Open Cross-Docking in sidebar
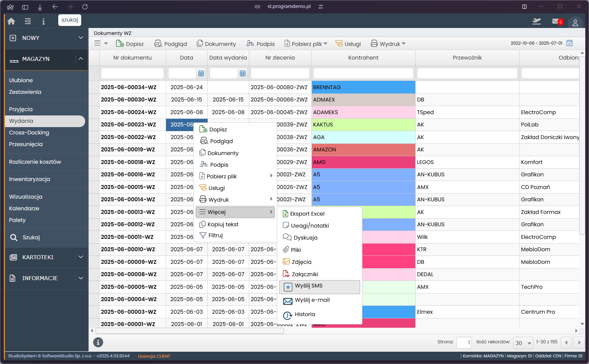The image size is (589, 364). pyautogui.click(x=29, y=132)
